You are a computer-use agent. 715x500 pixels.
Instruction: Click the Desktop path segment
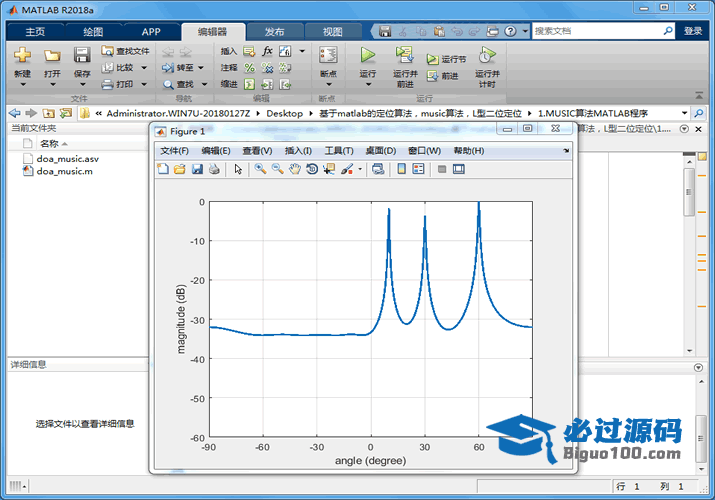click(285, 113)
